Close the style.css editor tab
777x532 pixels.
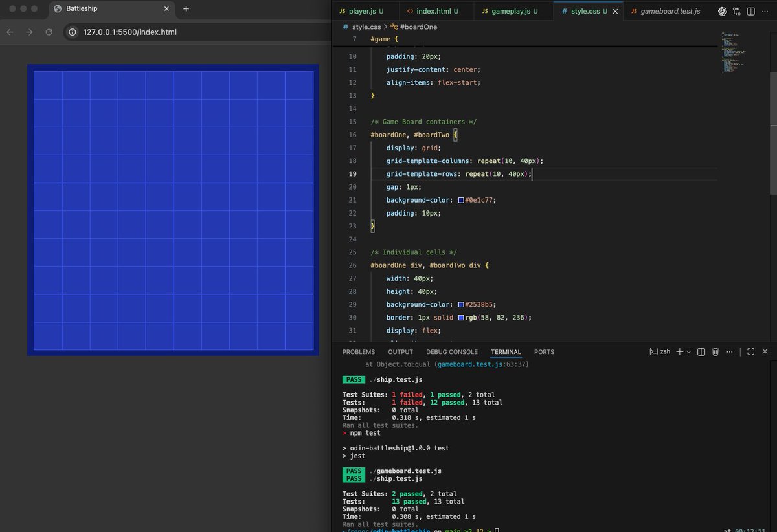point(615,12)
